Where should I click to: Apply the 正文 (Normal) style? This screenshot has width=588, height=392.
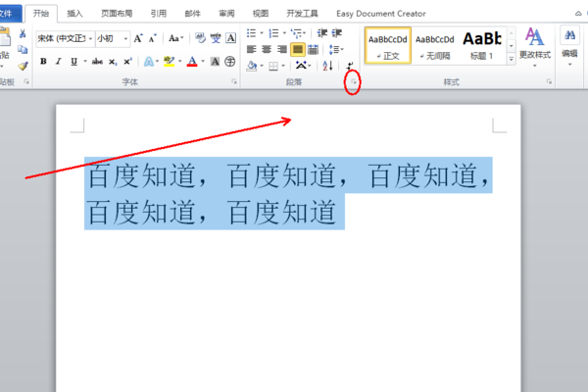[388, 45]
